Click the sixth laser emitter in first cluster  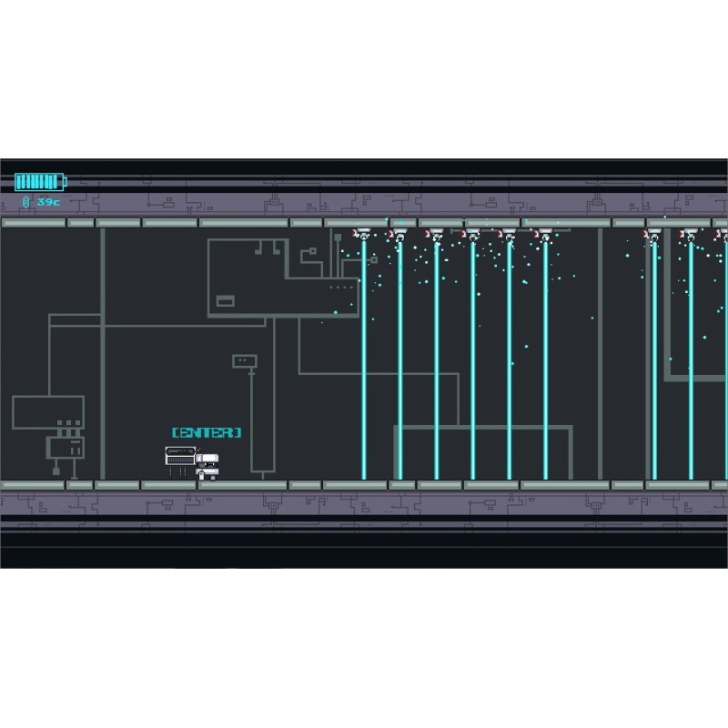545,235
